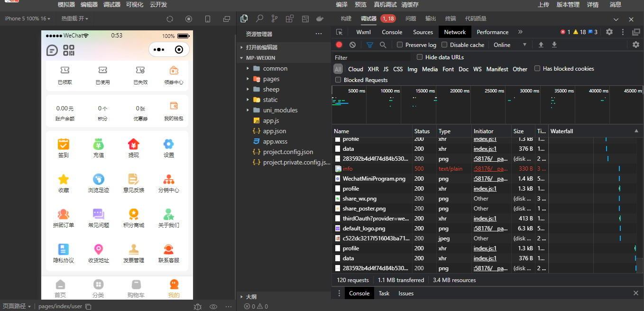Select the failed info request row

click(x=348, y=169)
